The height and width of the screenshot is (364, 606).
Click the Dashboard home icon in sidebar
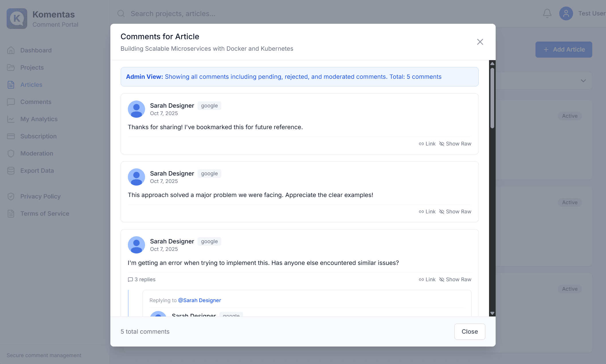coord(11,50)
